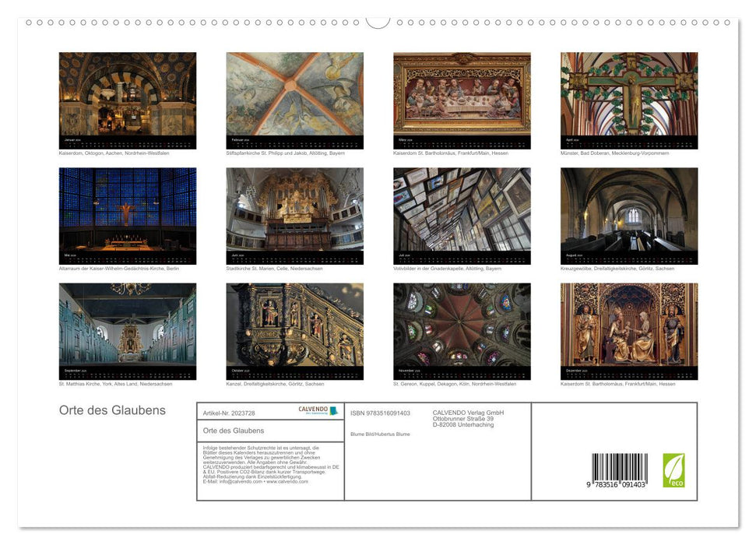
Task: Click the November St. Gereon Kuppel thumbnail
Action: 460,332
